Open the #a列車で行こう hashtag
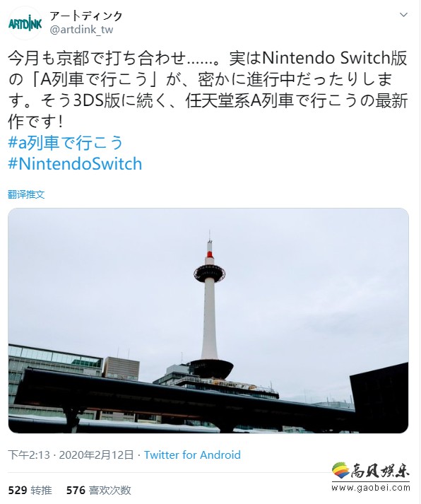Viewport: 421px width, 504px height. 66,143
